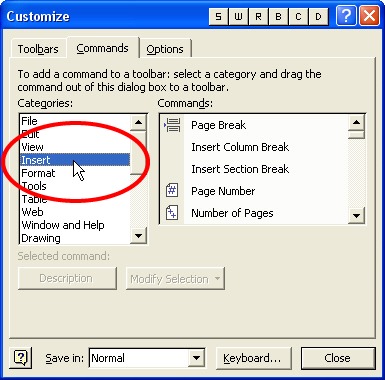Open the Save in dropdown
This screenshot has height=380, width=385.
tap(196, 358)
